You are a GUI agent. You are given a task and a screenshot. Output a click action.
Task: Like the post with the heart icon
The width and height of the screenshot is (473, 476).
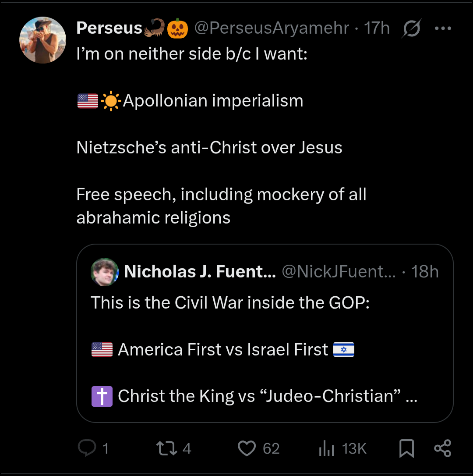(x=247, y=448)
